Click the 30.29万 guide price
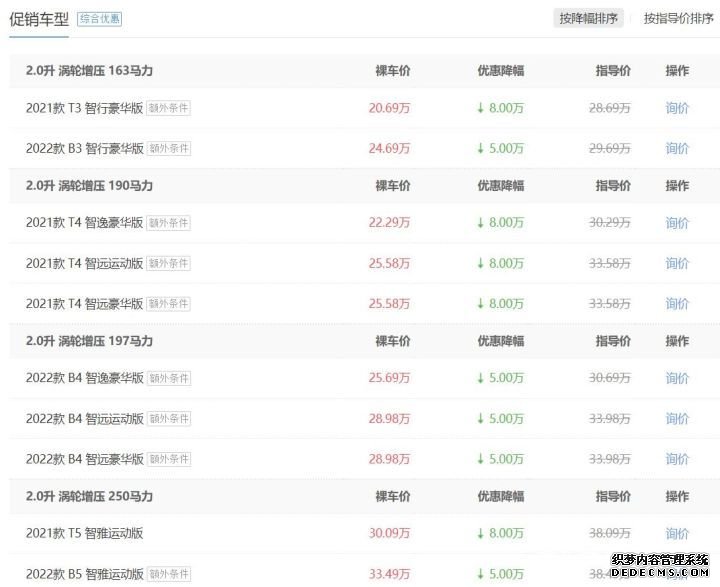Image resolution: width=720 pixels, height=587 pixels. (610, 223)
